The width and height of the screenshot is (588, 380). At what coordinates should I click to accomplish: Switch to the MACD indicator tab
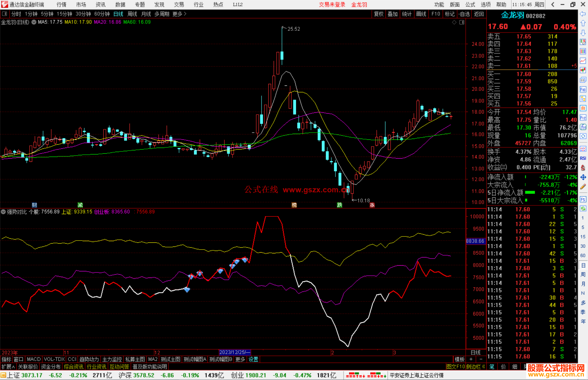pyautogui.click(x=33, y=359)
